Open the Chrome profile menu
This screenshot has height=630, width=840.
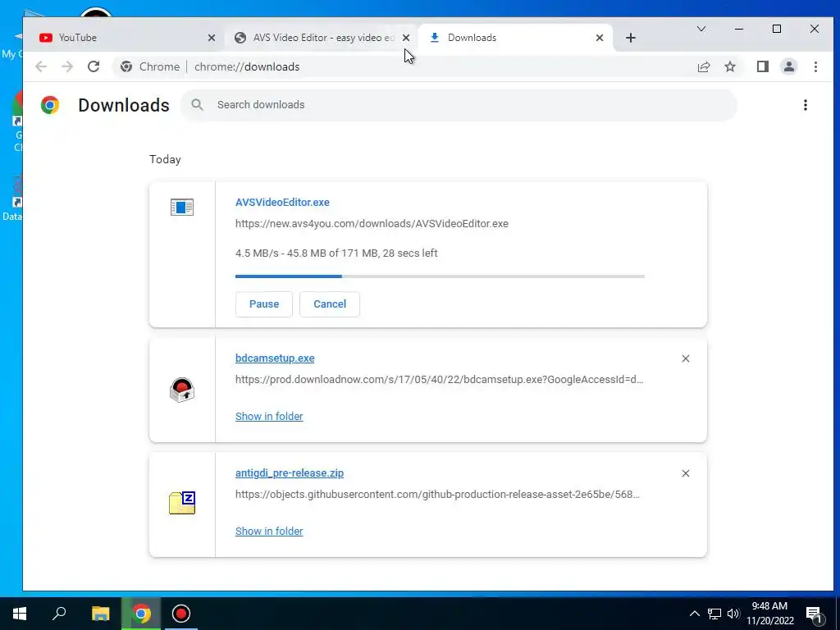(788, 66)
